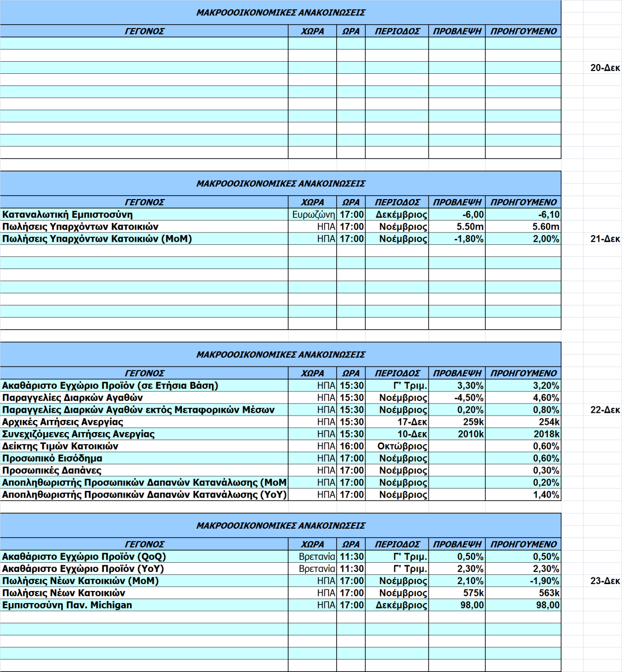Click ΠΡΟΒΛΕΨΗ header of second table

457,202
